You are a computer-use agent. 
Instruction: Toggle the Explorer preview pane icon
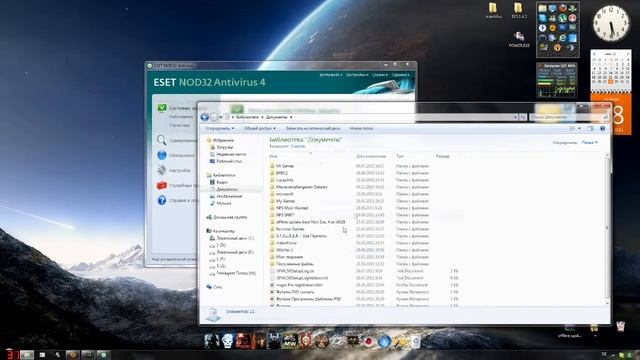pos(590,129)
